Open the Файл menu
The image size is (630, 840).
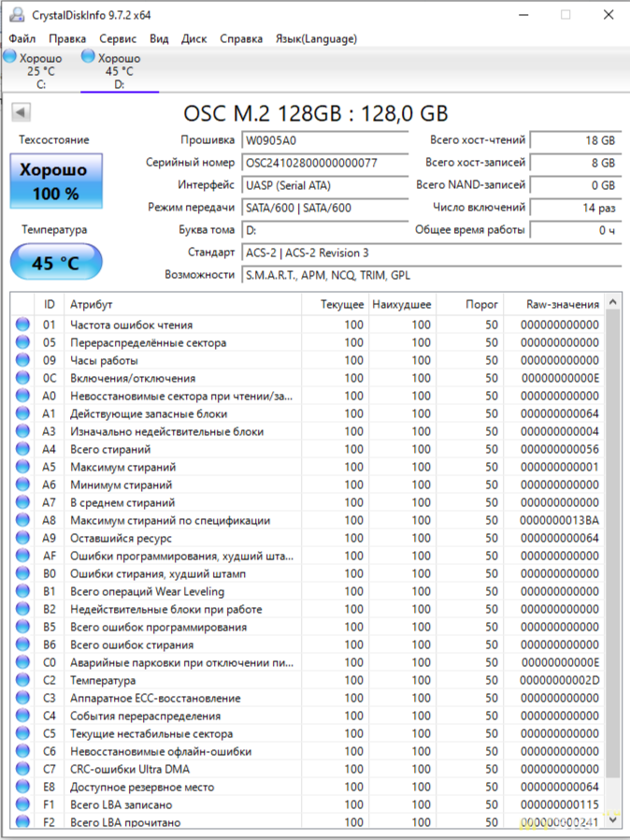click(x=22, y=38)
